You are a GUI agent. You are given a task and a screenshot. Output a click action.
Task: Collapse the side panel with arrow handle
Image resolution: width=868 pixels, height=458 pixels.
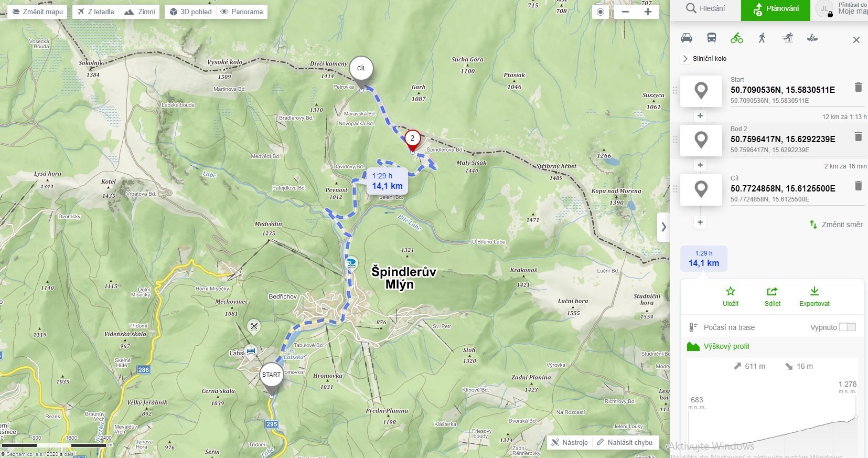(663, 227)
